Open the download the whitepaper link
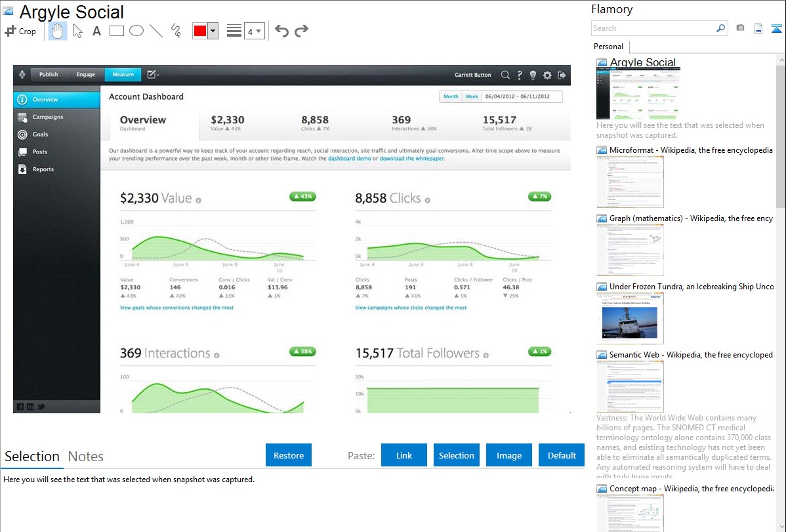The height and width of the screenshot is (532, 786). pos(411,159)
